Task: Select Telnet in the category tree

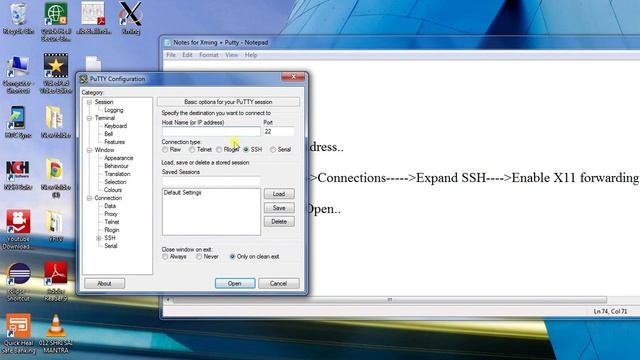Action: pyautogui.click(x=111, y=222)
